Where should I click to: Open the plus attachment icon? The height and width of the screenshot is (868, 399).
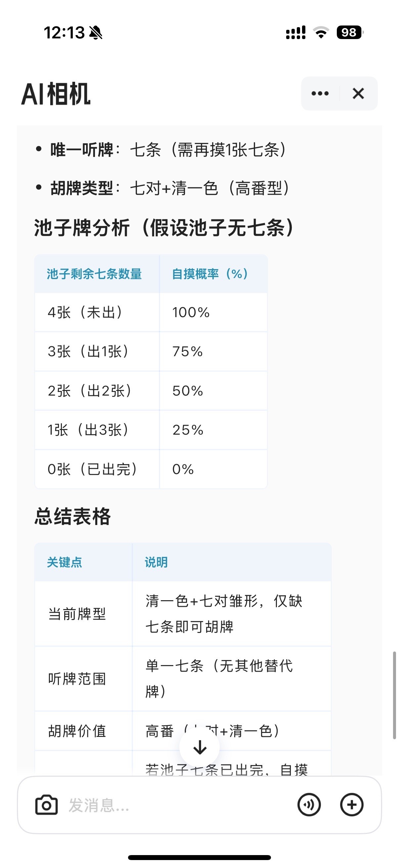pos(352,805)
